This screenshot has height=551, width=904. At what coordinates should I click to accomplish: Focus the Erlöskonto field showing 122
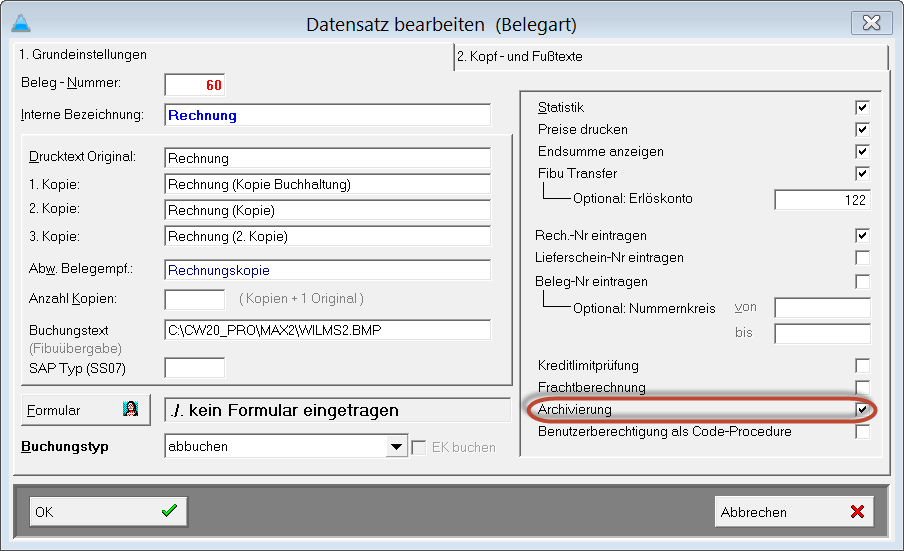pyautogui.click(x=822, y=199)
